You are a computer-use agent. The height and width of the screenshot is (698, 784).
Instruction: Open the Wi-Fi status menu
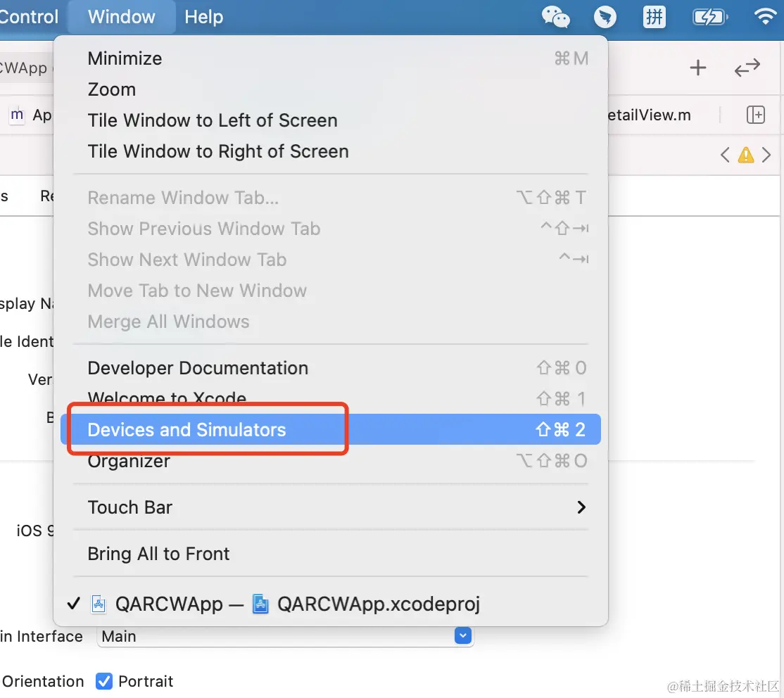(765, 16)
